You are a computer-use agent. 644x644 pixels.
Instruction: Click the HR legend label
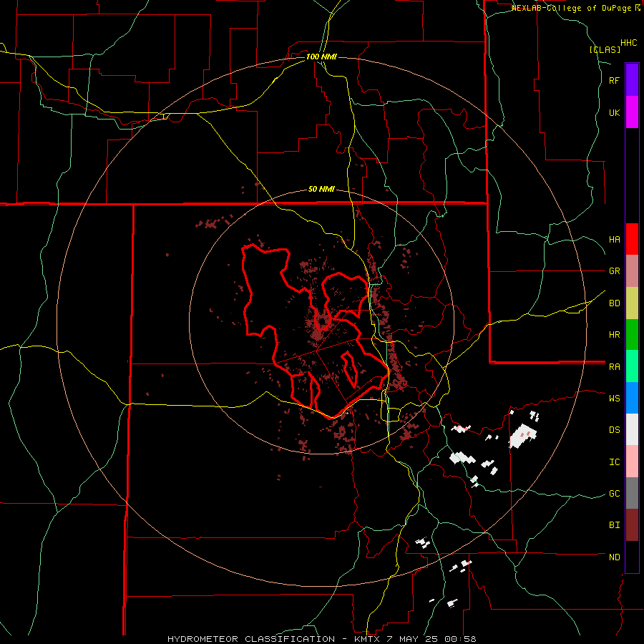[x=614, y=335]
